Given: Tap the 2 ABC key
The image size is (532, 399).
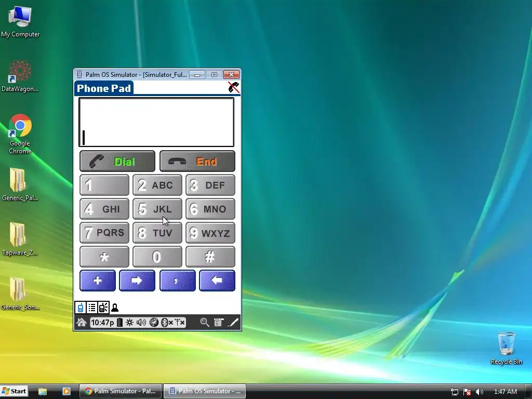Looking at the screenshot, I should click(x=157, y=185).
